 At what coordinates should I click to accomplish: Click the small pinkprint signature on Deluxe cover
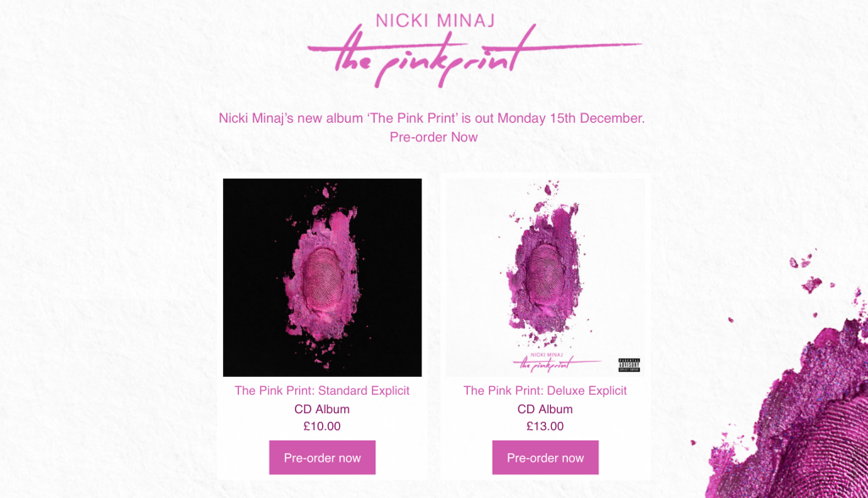[556, 364]
